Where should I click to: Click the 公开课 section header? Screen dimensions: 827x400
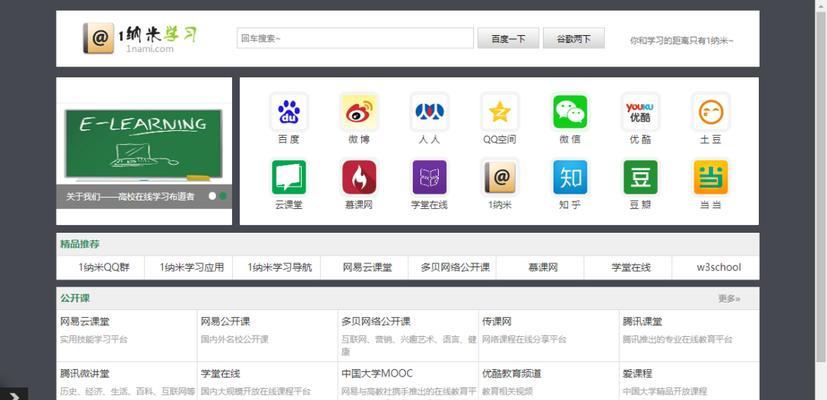75,298
